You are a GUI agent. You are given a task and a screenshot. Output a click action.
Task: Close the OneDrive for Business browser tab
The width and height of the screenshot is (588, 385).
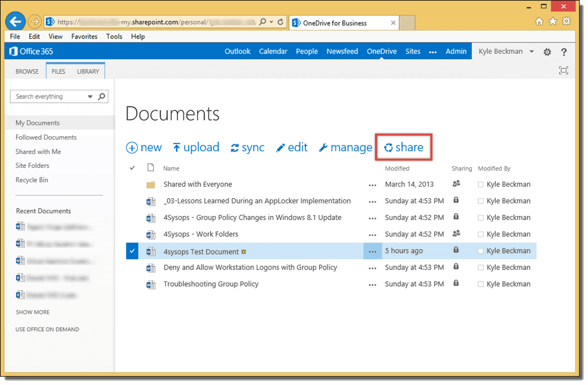pyautogui.click(x=393, y=22)
